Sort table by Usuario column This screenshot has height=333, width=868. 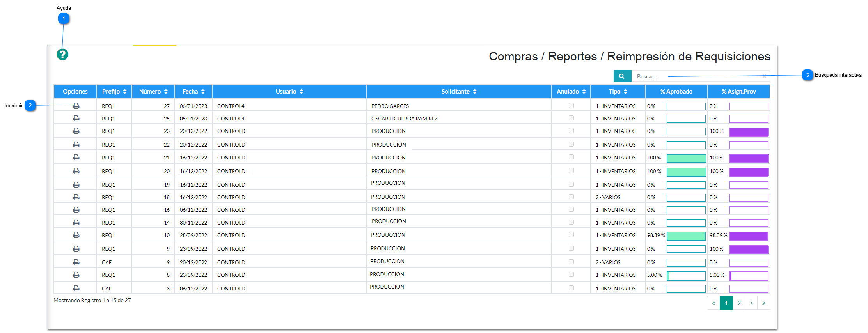(289, 92)
